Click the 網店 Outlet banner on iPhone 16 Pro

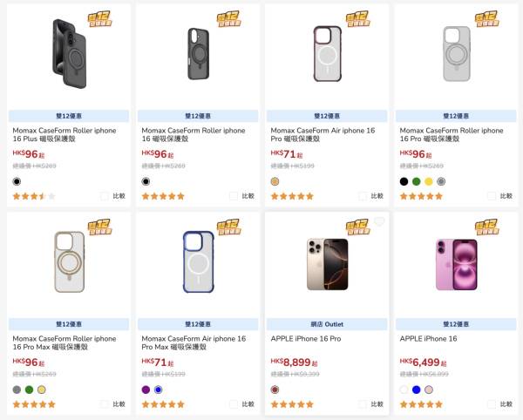[x=327, y=324]
